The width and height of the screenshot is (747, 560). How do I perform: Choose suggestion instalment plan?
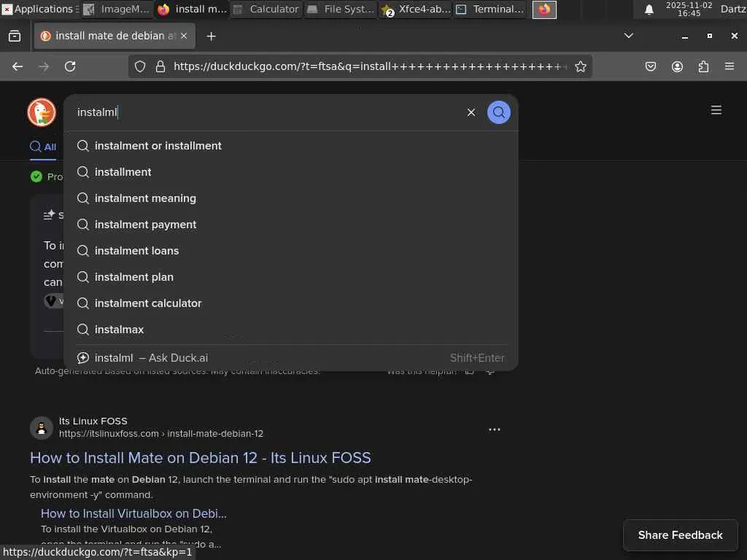tap(290, 277)
